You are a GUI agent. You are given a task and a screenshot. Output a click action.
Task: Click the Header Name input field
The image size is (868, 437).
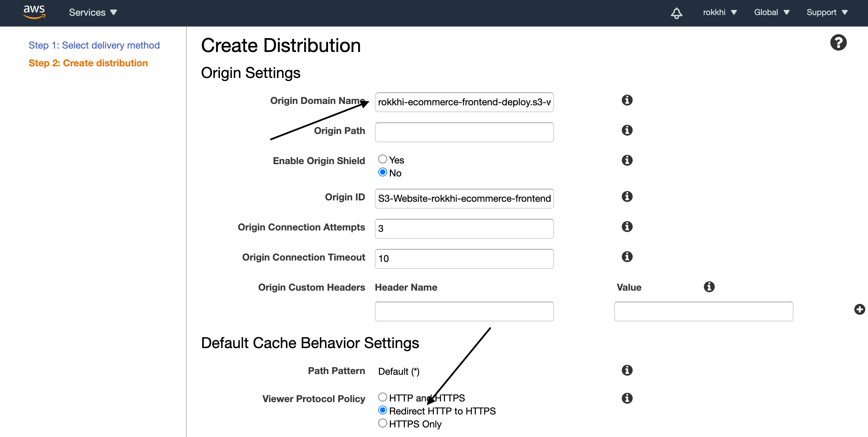tap(464, 312)
